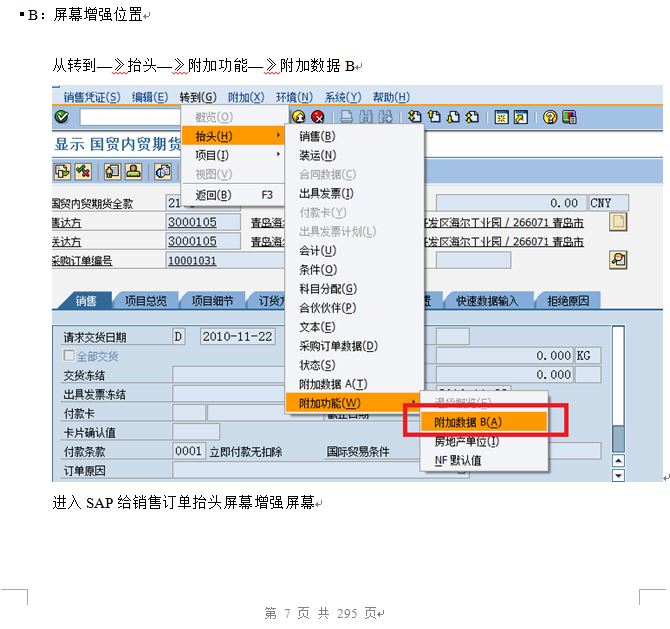
Task: Click the First Page navigation icon
Action: (414, 117)
